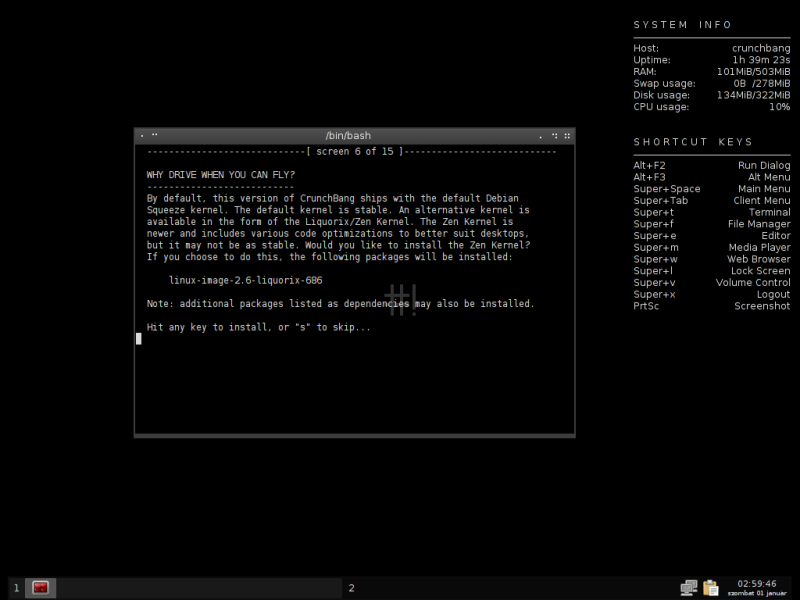Viewport: 800px width, 600px height.
Task: Click the "PrtSc" shortcut entry
Action: [x=646, y=306]
